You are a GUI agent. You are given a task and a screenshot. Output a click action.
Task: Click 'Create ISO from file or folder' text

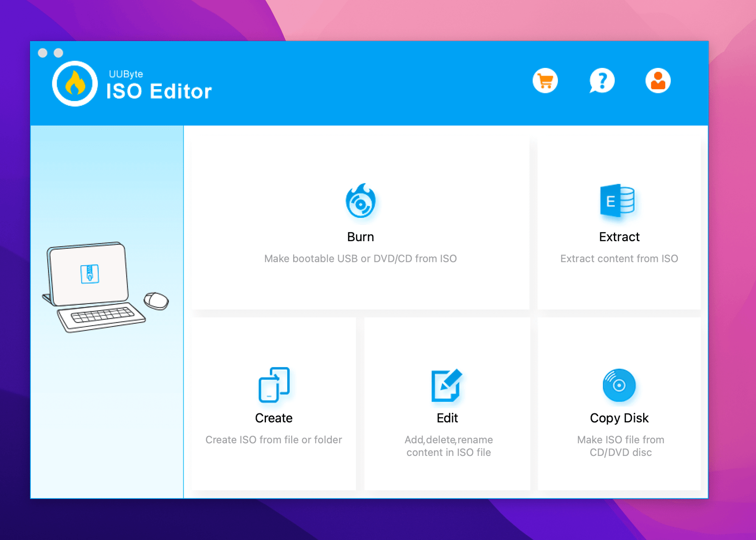[274, 440]
